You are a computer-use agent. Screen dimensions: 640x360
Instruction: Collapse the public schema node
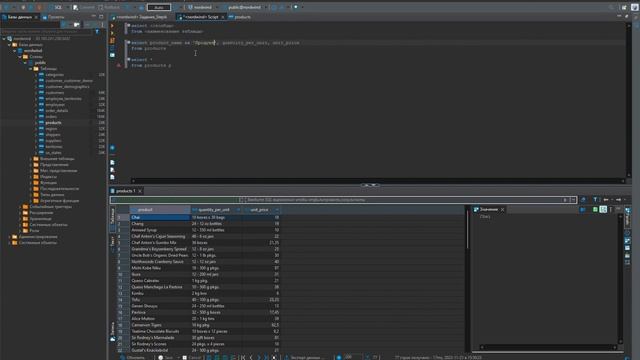(25, 63)
